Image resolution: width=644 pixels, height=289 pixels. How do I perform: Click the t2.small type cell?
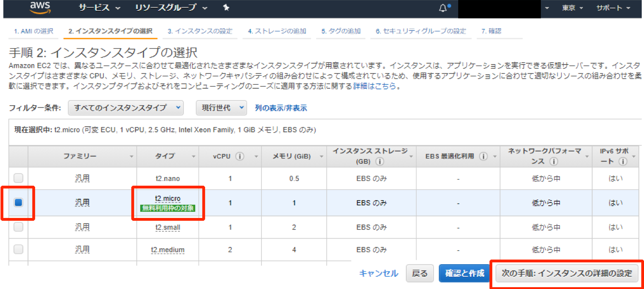168,227
